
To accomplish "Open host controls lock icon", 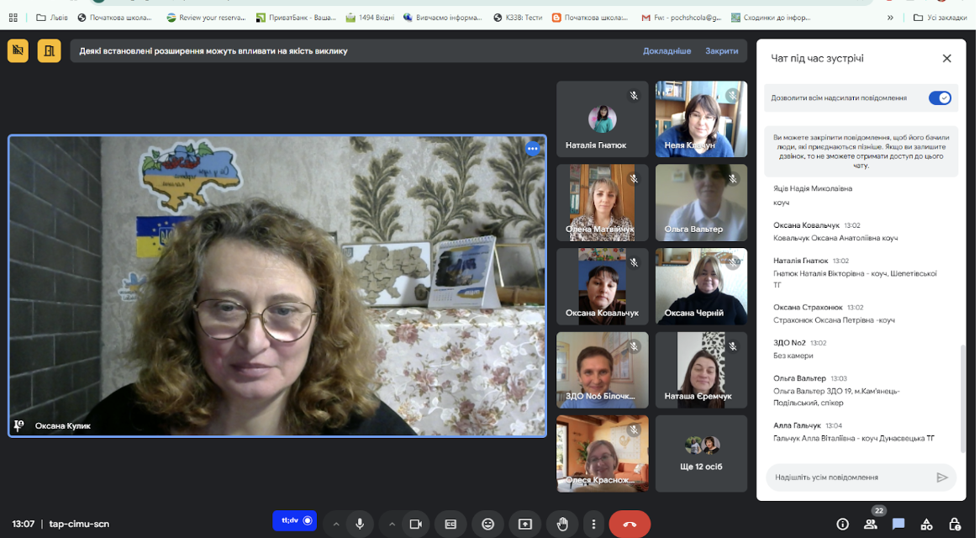I will point(955,524).
